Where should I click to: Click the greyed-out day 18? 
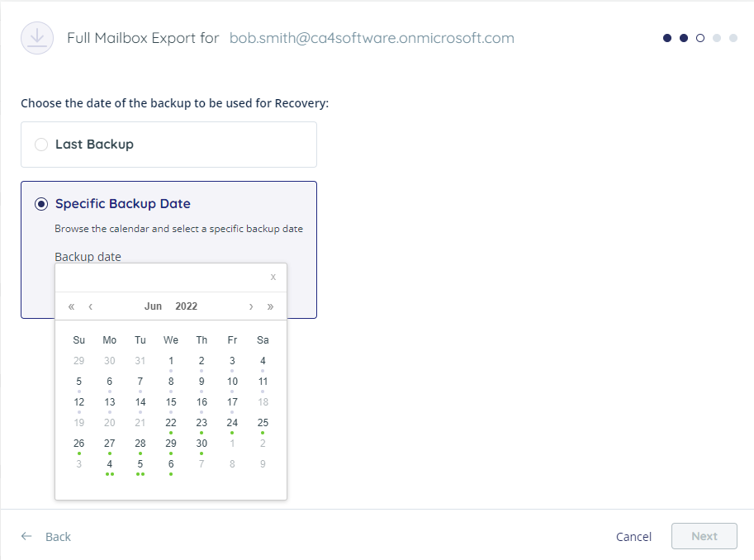[x=263, y=402]
